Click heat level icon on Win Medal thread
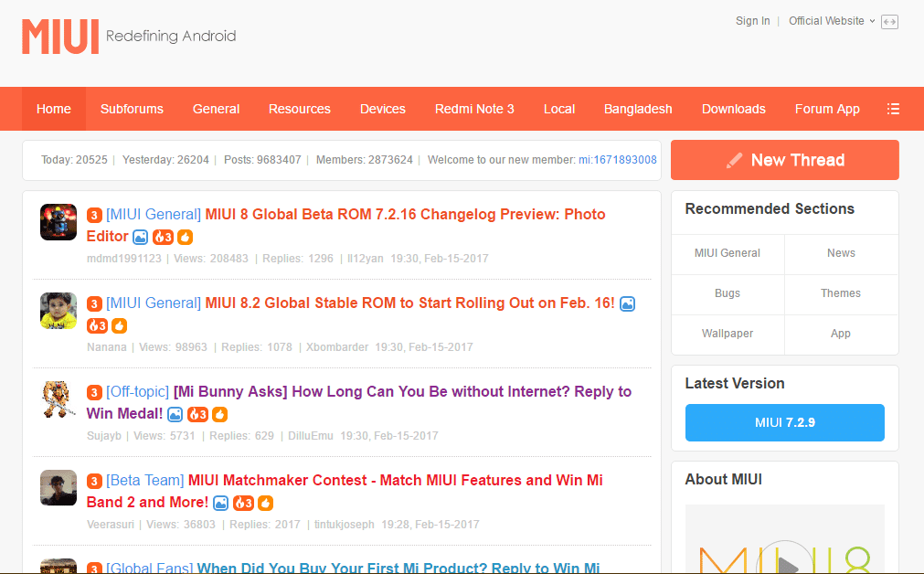Image resolution: width=924 pixels, height=574 pixels. [x=198, y=414]
